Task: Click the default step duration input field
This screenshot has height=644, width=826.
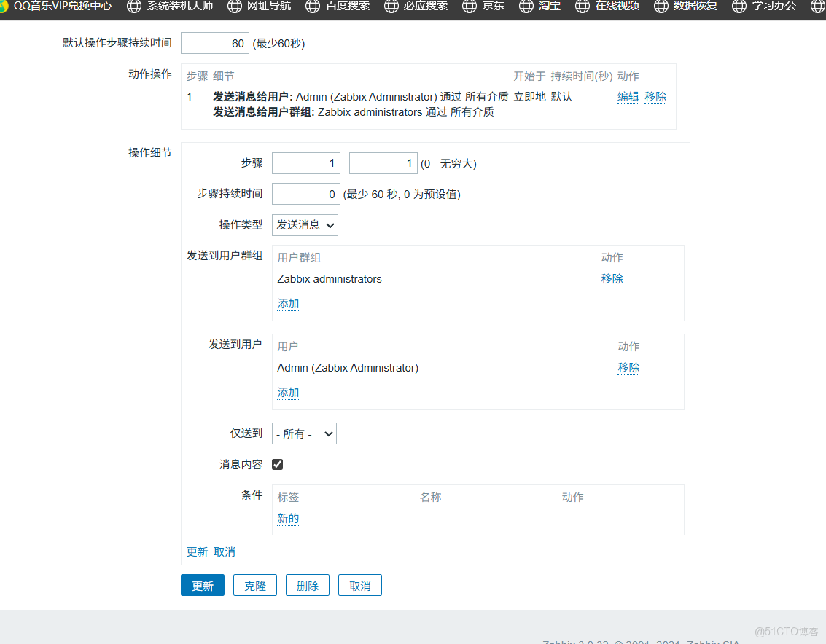Action: pyautogui.click(x=214, y=43)
